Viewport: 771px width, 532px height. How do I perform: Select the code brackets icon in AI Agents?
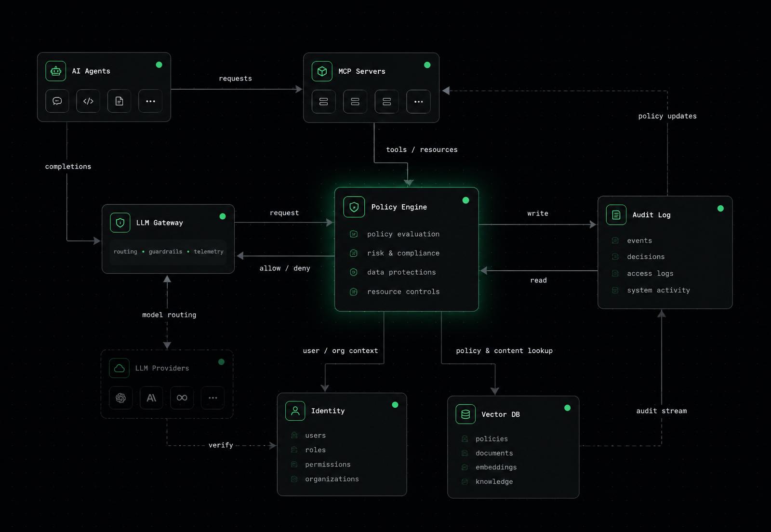pyautogui.click(x=88, y=101)
